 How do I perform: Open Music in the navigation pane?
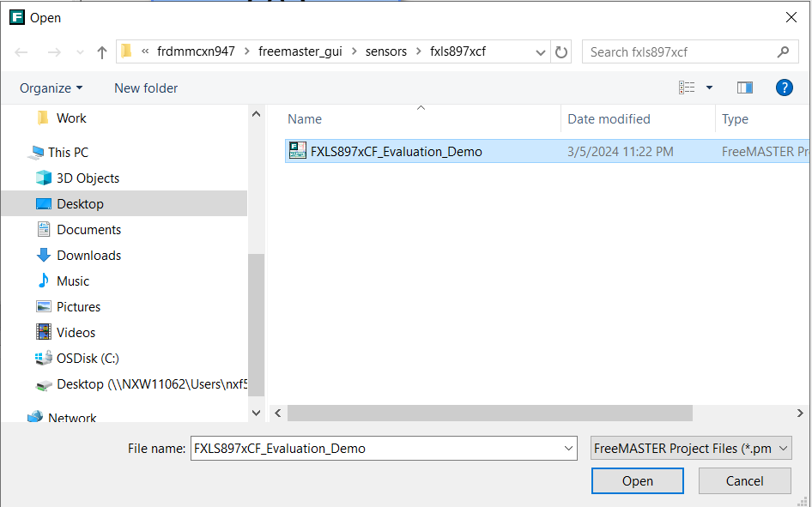tap(72, 281)
